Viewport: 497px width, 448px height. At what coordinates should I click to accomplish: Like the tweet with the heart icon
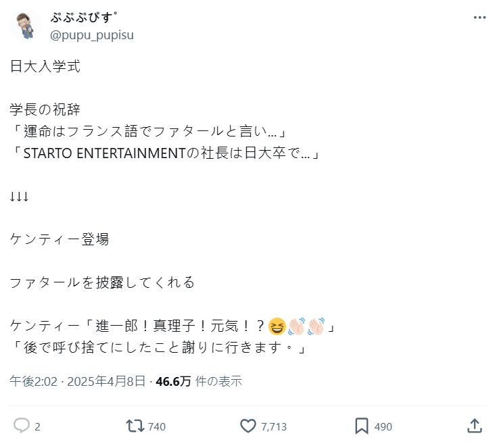248,426
